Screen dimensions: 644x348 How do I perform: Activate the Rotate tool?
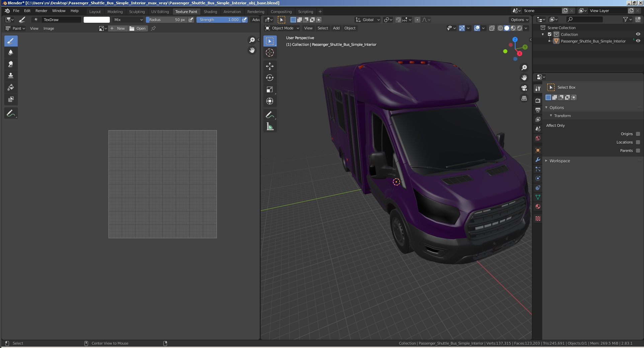pyautogui.click(x=270, y=78)
